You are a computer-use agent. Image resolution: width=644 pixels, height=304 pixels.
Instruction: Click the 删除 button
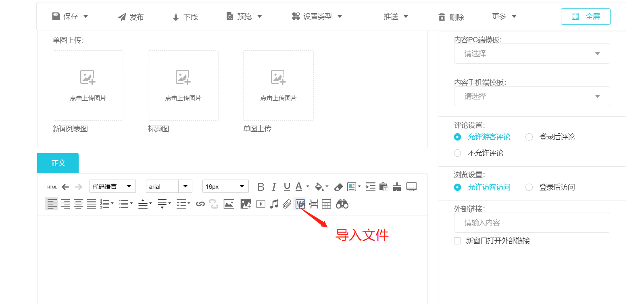coord(451,17)
